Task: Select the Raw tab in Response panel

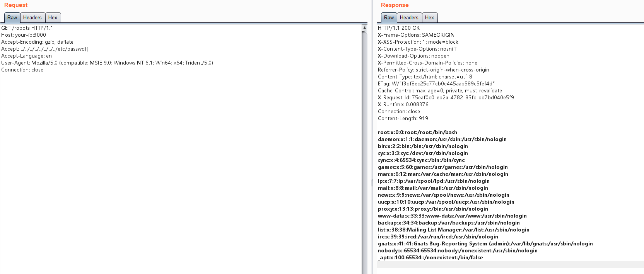Action: [x=389, y=18]
